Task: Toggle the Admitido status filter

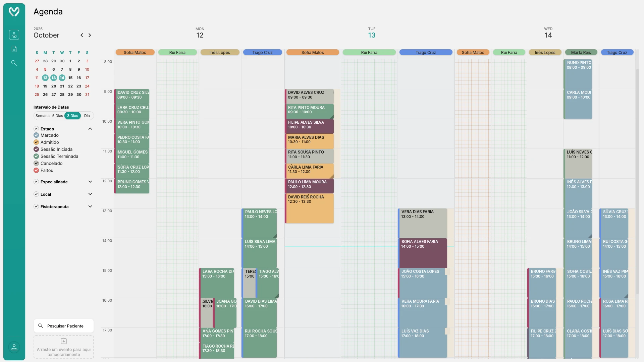Action: coord(36,142)
